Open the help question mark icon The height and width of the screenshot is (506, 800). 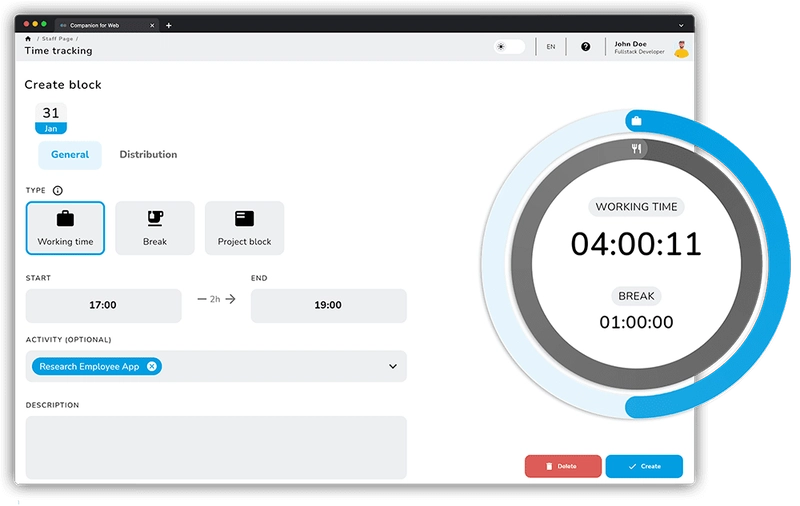coord(586,46)
